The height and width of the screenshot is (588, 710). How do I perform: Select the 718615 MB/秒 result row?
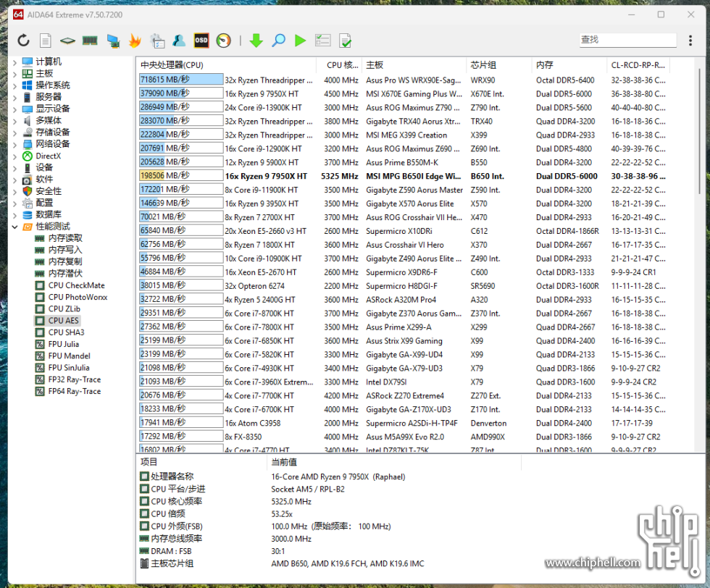(x=404, y=80)
